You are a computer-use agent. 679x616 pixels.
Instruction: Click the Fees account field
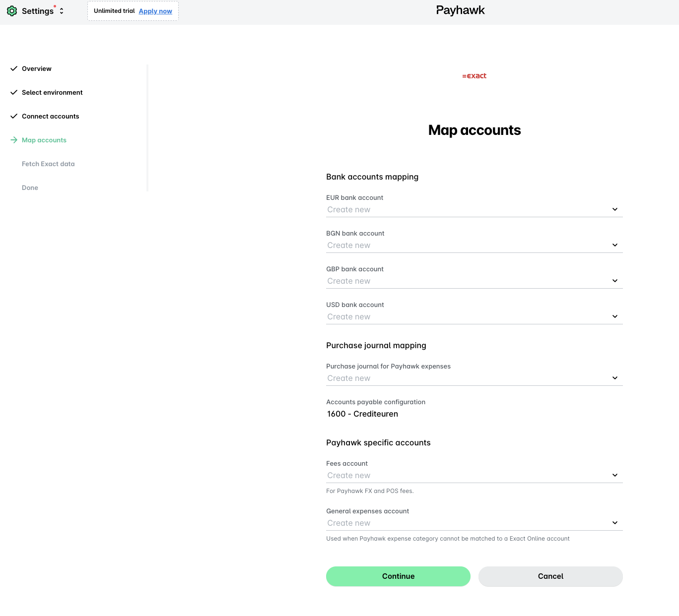coord(475,476)
